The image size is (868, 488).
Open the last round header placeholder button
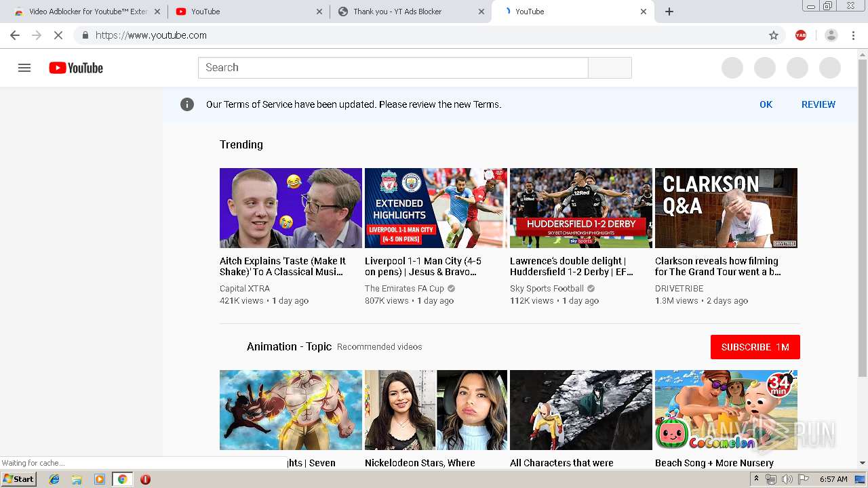830,68
